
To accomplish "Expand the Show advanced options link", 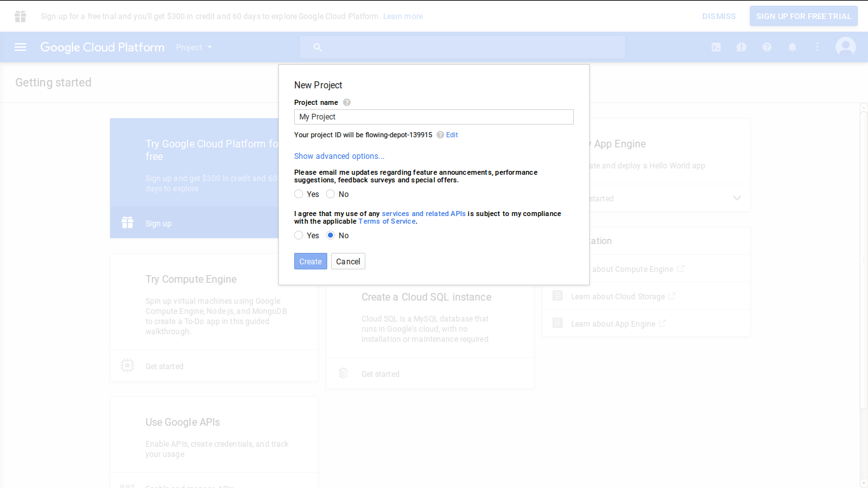I will tap(339, 156).
